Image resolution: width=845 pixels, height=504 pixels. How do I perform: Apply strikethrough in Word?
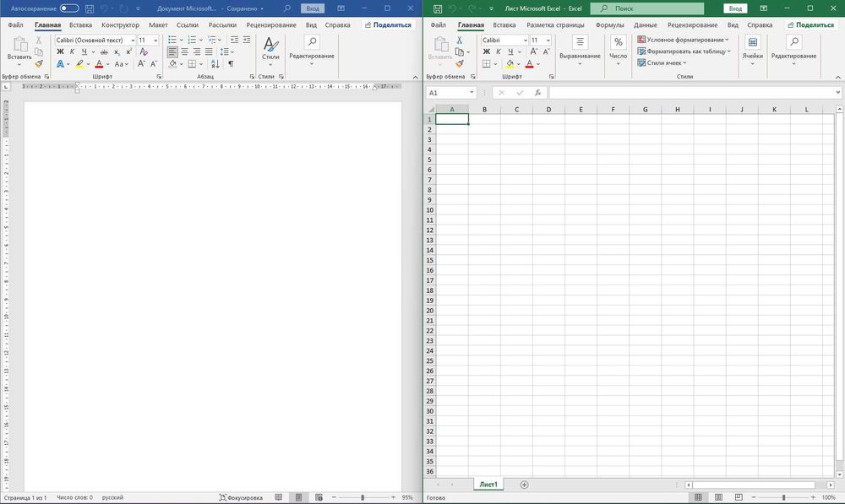coord(104,51)
